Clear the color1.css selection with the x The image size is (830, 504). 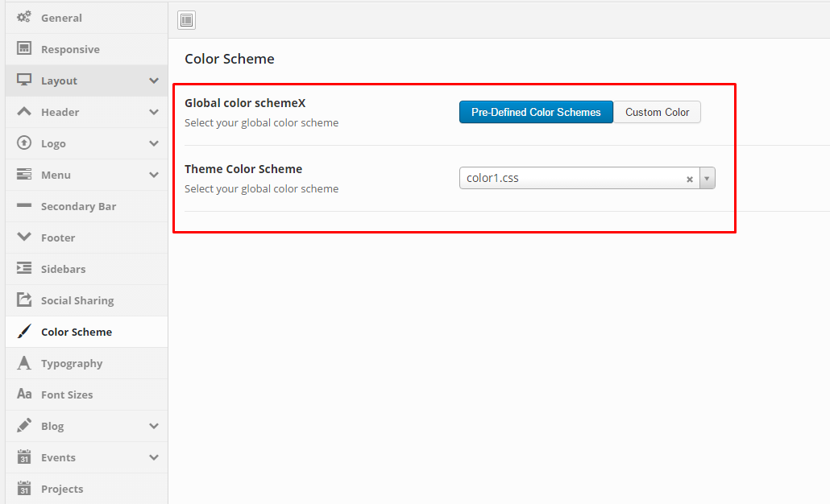click(x=690, y=180)
